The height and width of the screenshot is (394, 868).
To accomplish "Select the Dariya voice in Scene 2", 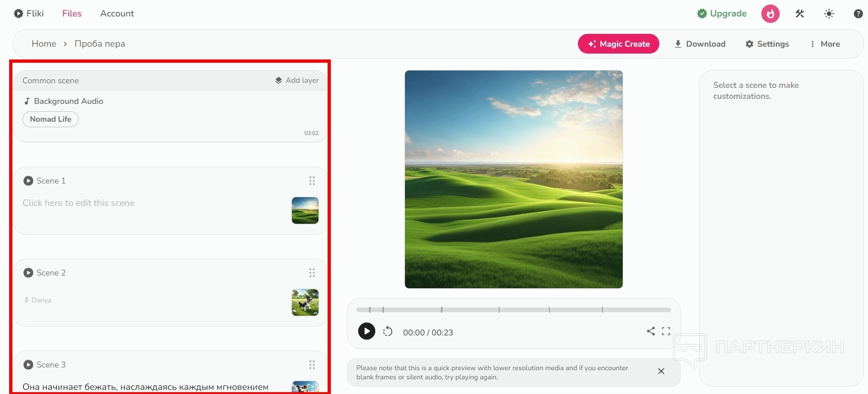I will (x=38, y=300).
